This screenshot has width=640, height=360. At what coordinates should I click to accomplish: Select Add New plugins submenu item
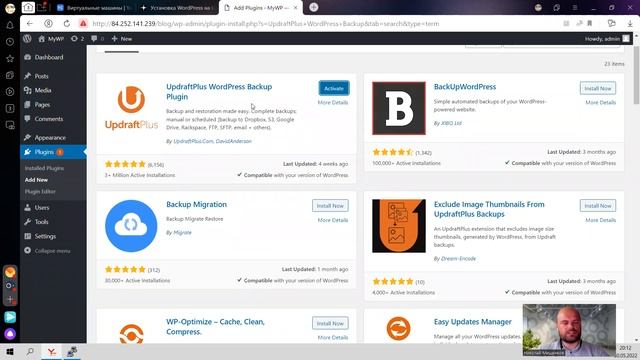click(36, 180)
